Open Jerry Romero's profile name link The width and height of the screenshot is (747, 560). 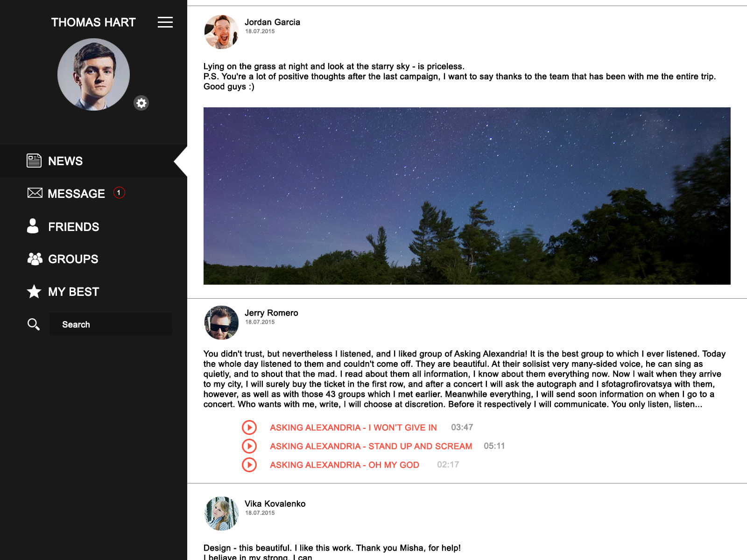[x=271, y=313]
